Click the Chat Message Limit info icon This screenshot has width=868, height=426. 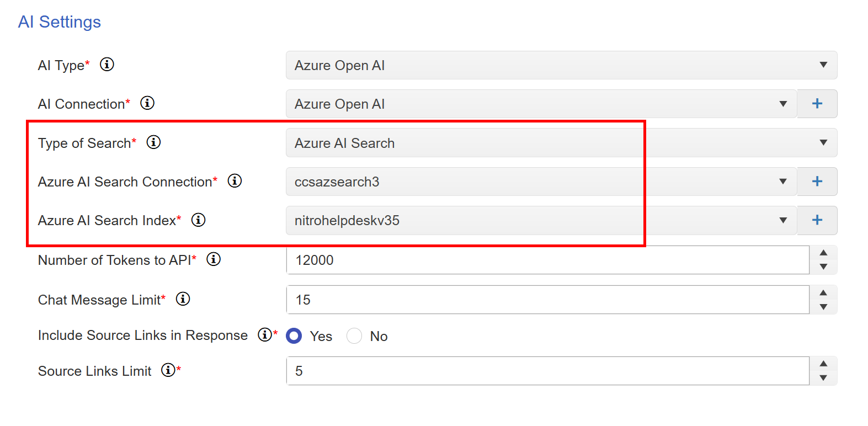[183, 299]
